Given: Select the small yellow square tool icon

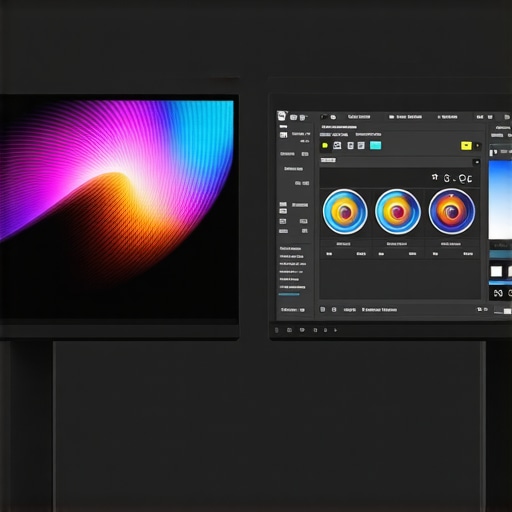Looking at the screenshot, I should click(x=325, y=146).
